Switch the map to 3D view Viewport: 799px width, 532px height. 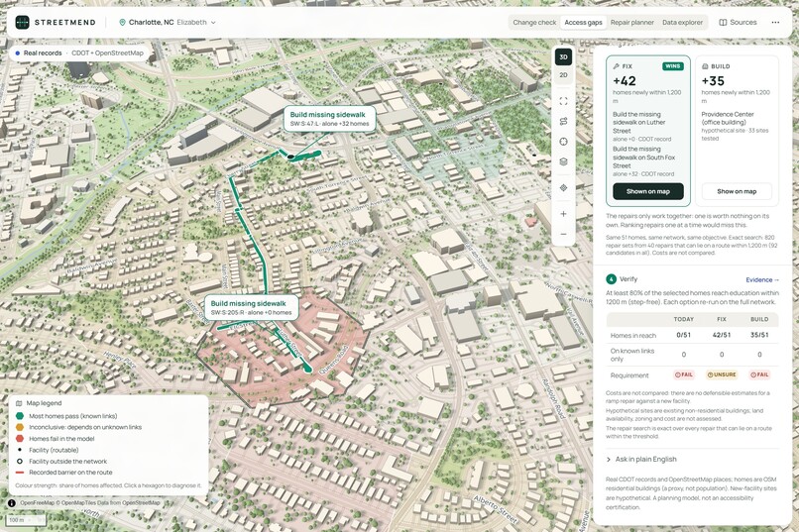coord(563,57)
